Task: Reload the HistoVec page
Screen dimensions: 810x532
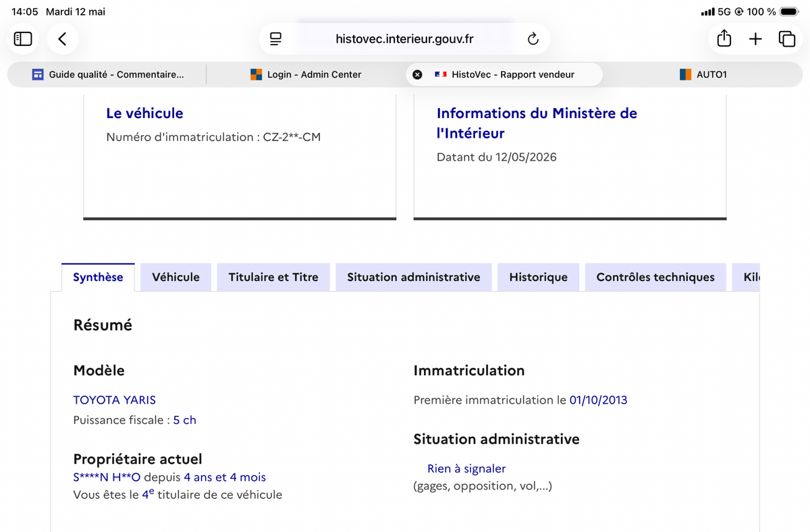Action: [533, 39]
